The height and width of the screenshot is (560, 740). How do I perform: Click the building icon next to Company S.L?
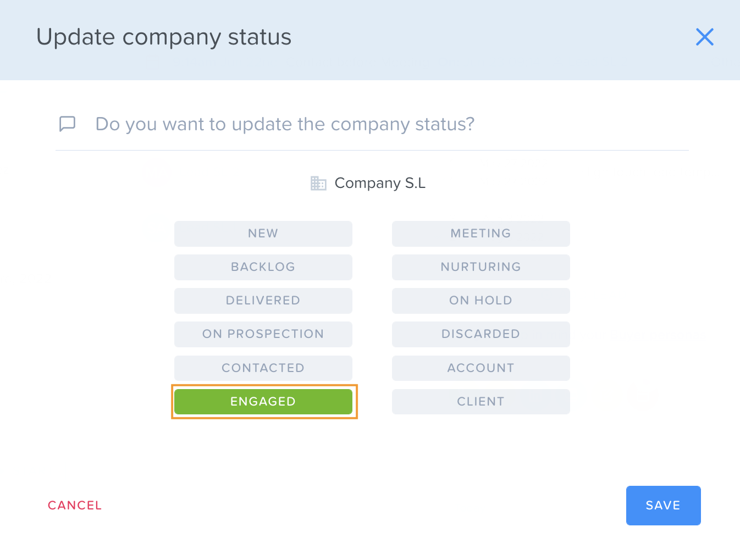tap(318, 183)
